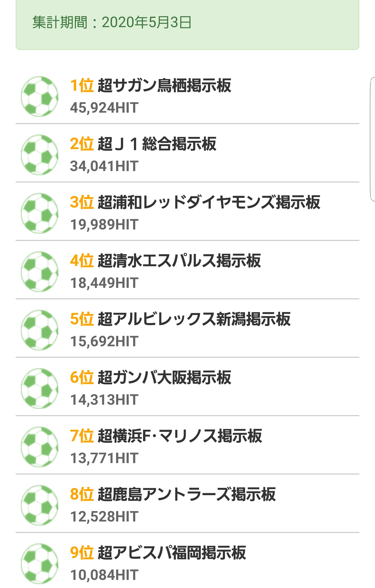The width and height of the screenshot is (375, 588).
Task: Open 超アルビレックス新潟掲示板 board
Action: (194, 319)
